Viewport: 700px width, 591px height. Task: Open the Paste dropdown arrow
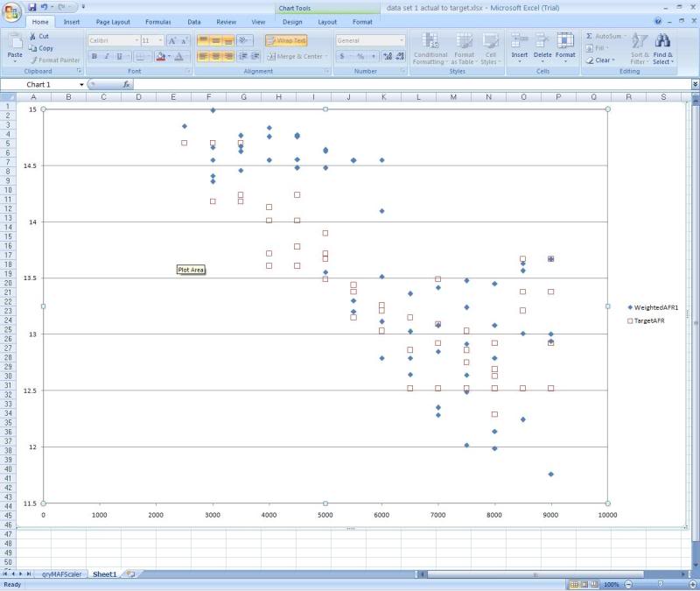point(16,63)
